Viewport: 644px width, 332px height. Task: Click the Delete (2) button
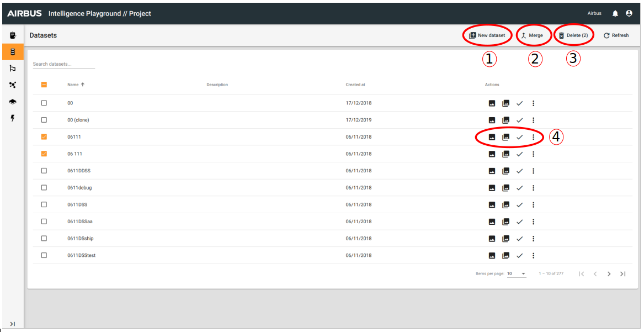coord(573,35)
